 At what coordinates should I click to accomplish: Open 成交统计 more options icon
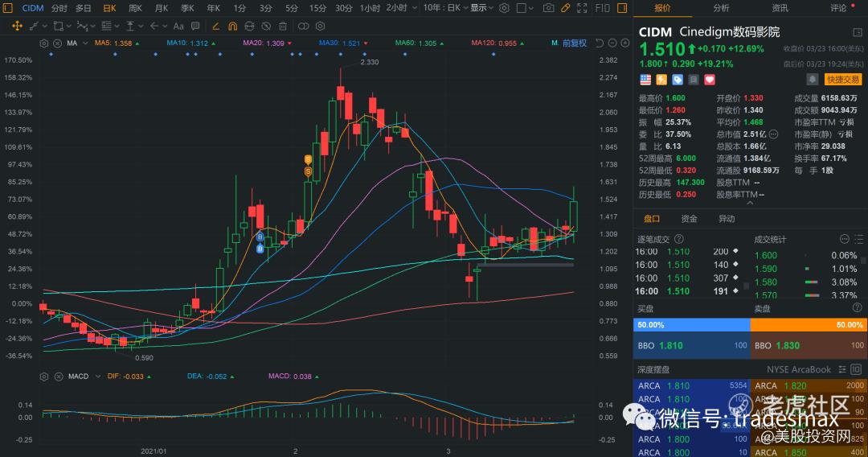point(844,239)
